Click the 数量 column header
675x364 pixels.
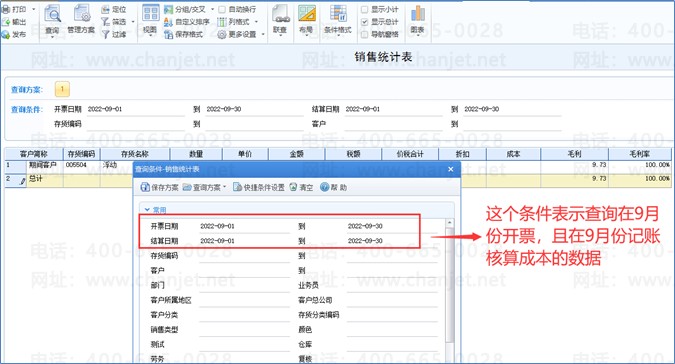coord(196,154)
